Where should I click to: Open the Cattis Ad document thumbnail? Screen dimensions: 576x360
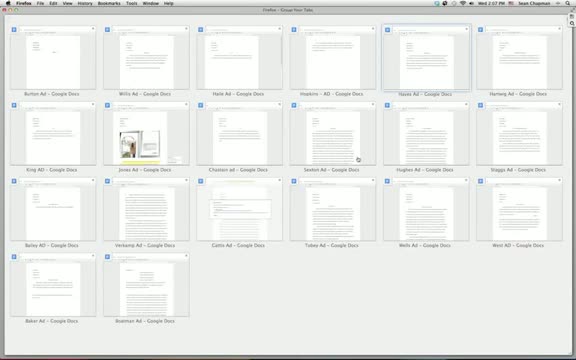pos(240,209)
